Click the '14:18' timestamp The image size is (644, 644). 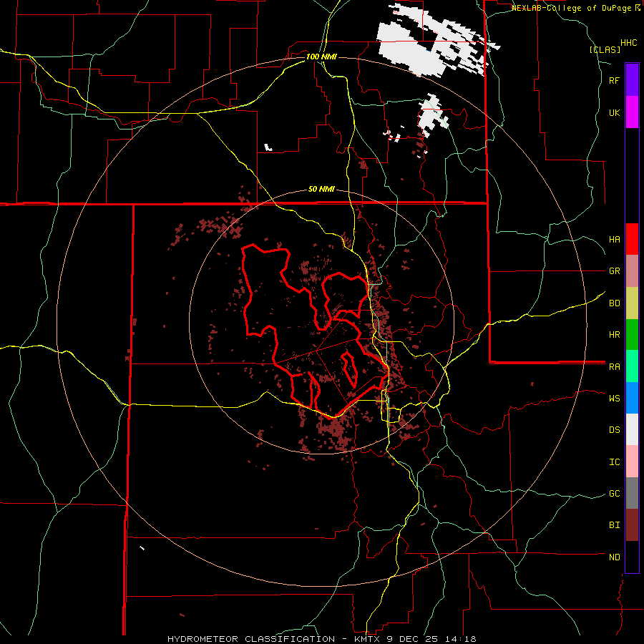460,639
